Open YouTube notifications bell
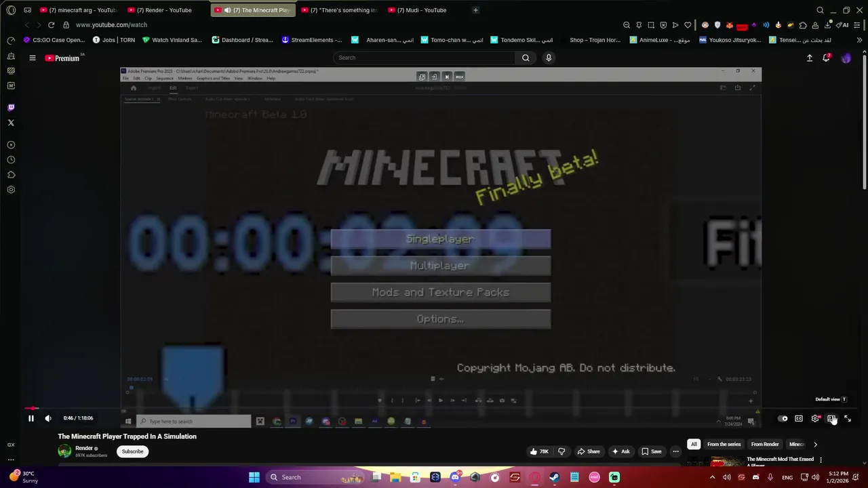This screenshot has width=868, height=488. click(826, 58)
